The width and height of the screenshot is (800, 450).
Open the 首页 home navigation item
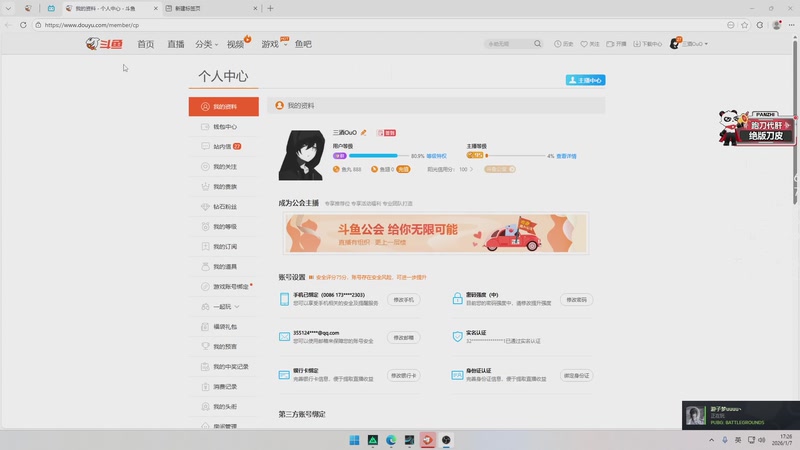pyautogui.click(x=145, y=44)
